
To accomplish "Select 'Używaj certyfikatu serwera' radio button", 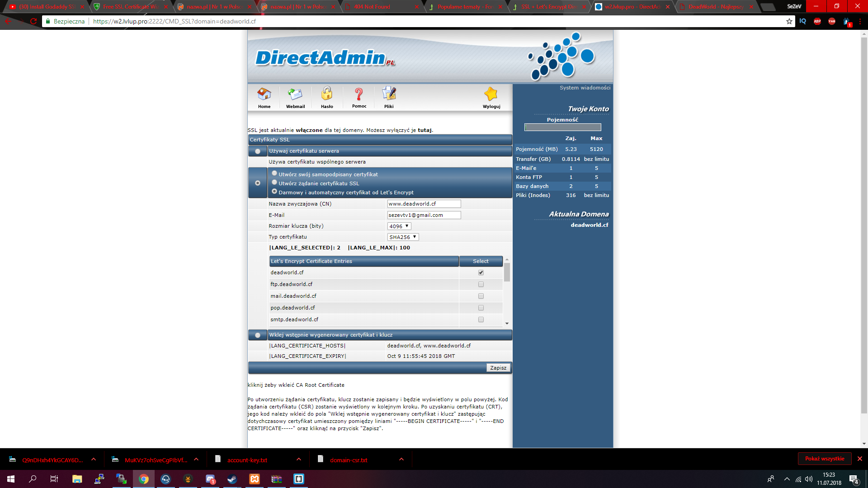I will click(258, 151).
